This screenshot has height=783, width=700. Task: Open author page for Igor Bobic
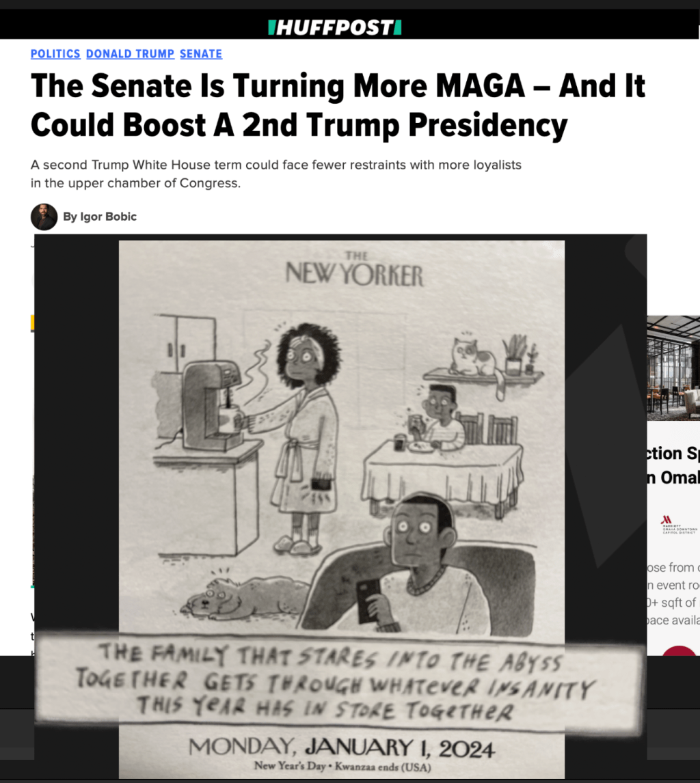pos(99,217)
